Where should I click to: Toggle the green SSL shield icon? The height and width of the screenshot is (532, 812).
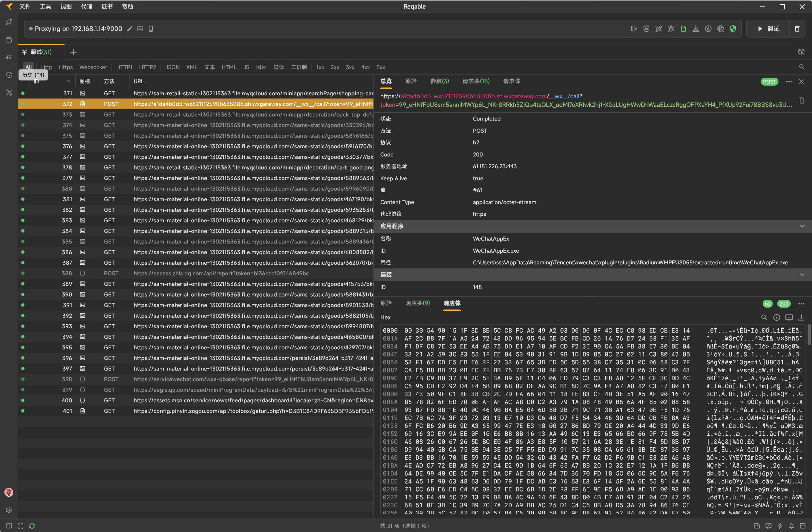(x=733, y=29)
